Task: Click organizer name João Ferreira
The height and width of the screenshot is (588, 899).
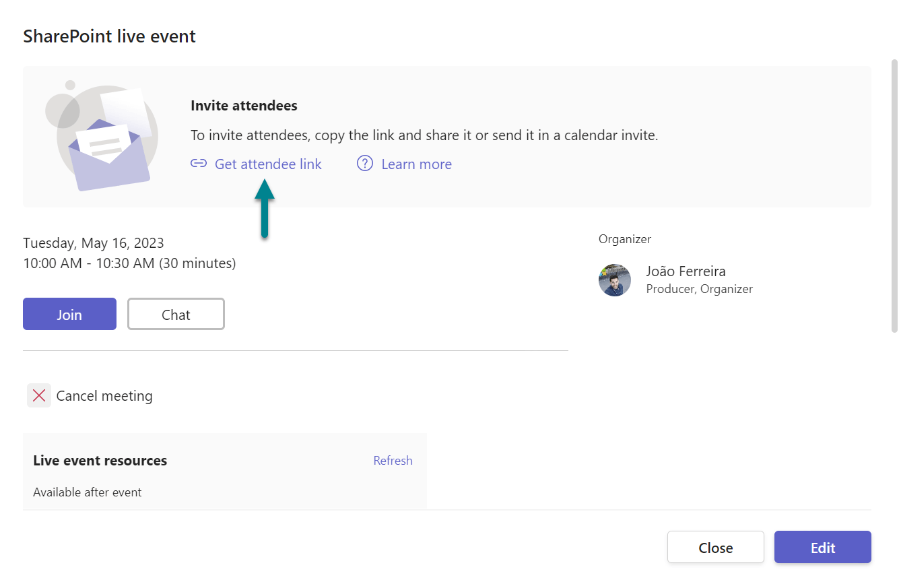Action: click(686, 271)
